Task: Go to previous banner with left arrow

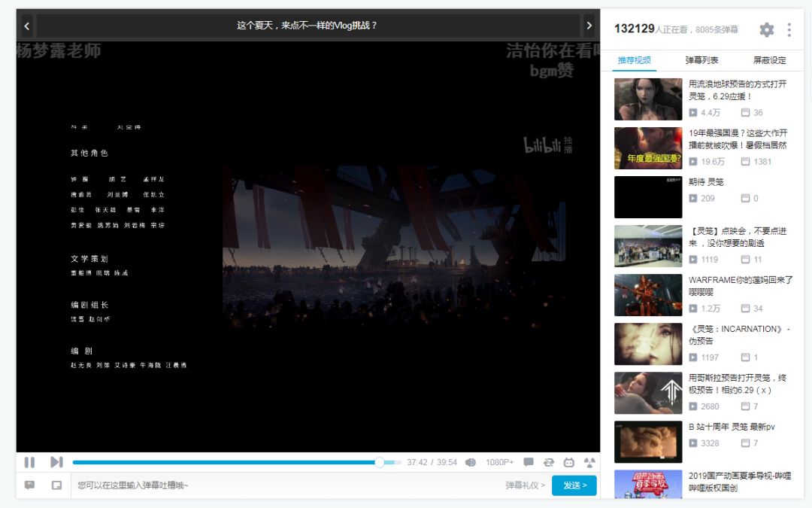Action: 26,26
